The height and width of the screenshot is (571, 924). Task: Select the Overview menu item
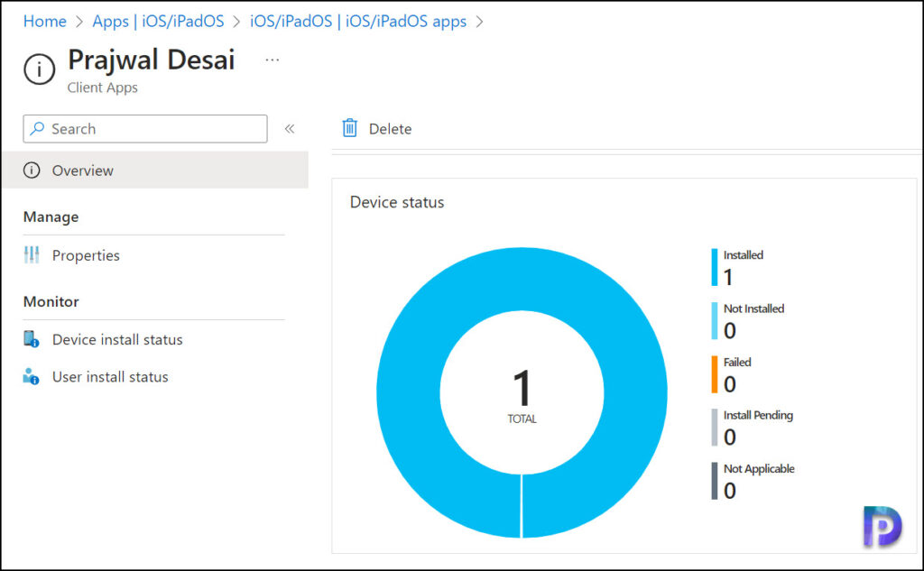(x=154, y=170)
